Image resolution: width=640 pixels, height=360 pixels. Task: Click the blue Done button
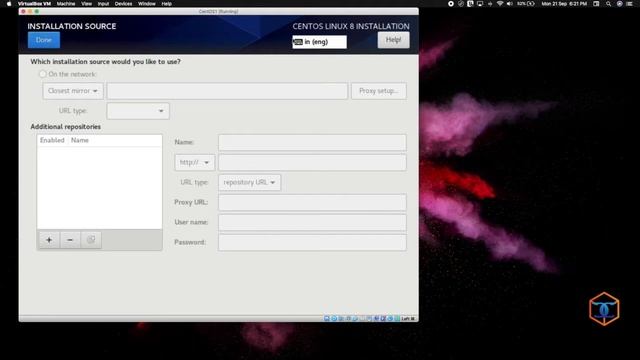pyautogui.click(x=44, y=40)
